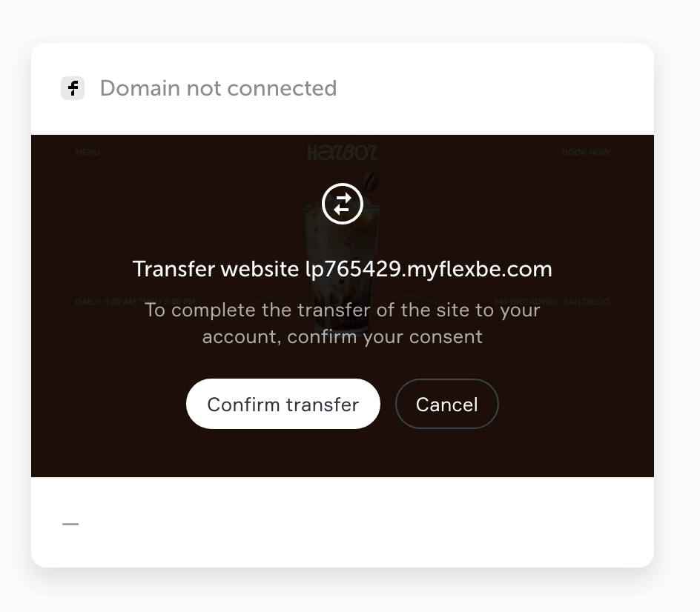This screenshot has height=612, width=700.
Task: Click the Flexbe "f" logo icon
Action: tap(73, 88)
